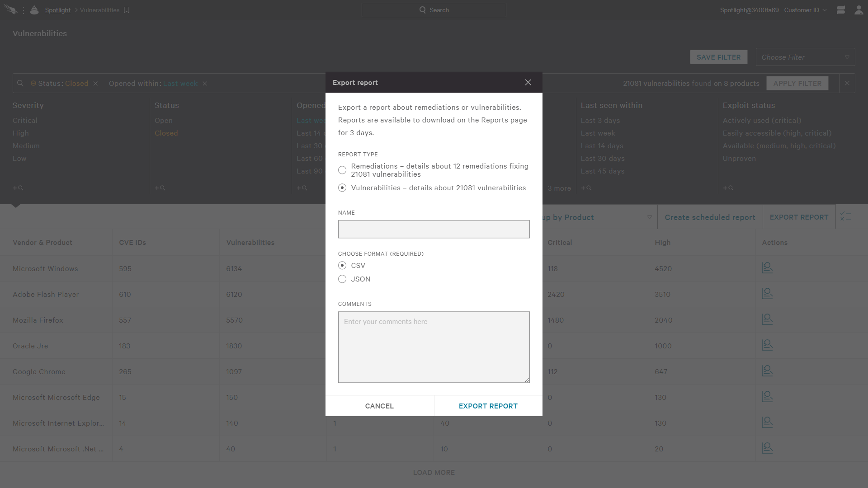868x488 pixels.
Task: Cancel the export dialog
Action: 379,406
